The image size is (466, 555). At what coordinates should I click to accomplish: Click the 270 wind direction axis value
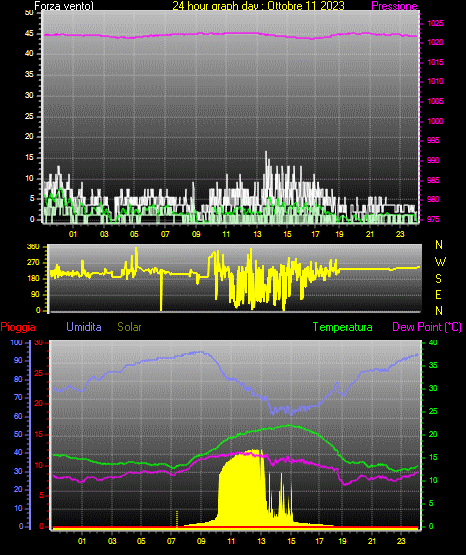[x=33, y=263]
